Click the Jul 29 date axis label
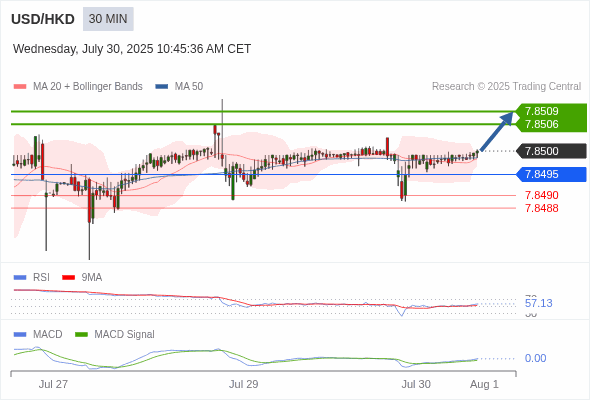This screenshot has height=400, width=590. (243, 384)
